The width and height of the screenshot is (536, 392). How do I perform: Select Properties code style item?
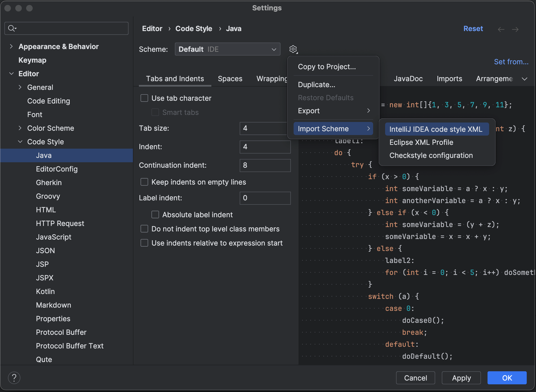tap(53, 319)
